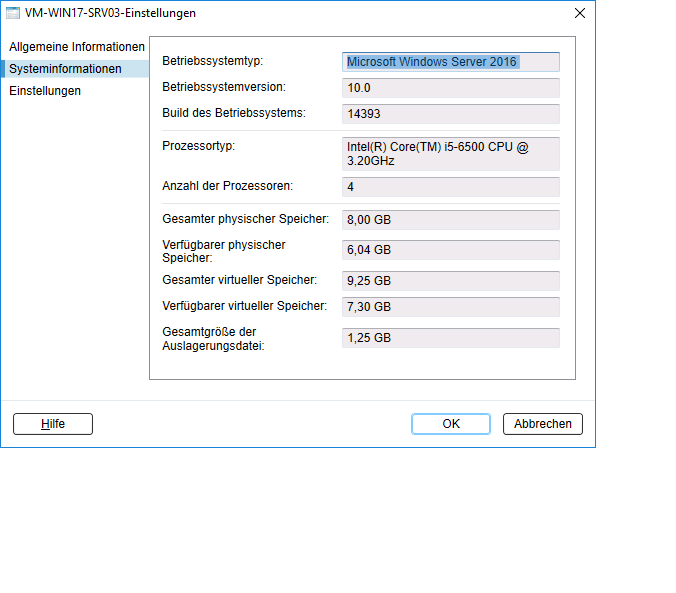Image resolution: width=676 pixels, height=593 pixels.
Task: Focus the Gesamter virtueller Speicher 9,25 GB field
Action: pyautogui.click(x=450, y=281)
